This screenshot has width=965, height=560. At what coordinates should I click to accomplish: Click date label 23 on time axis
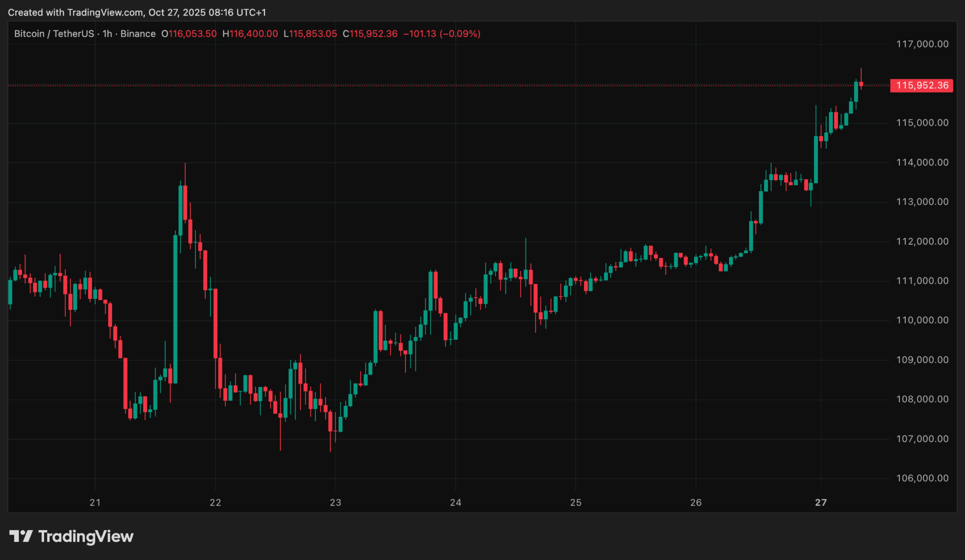click(335, 502)
